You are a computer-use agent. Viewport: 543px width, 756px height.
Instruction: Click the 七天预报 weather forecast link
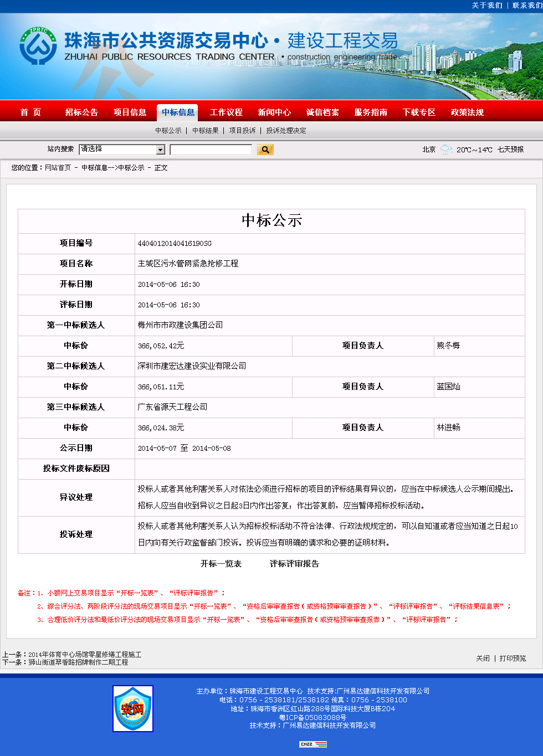click(x=510, y=150)
